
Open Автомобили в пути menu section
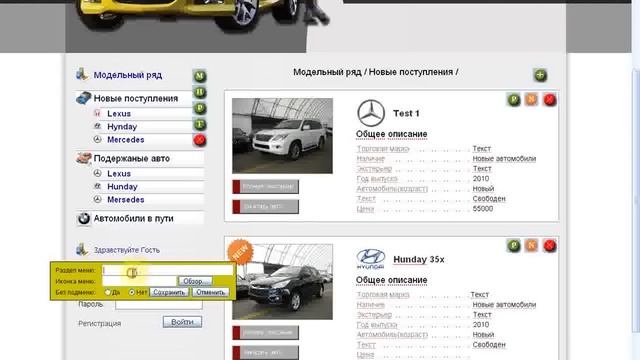click(x=133, y=218)
